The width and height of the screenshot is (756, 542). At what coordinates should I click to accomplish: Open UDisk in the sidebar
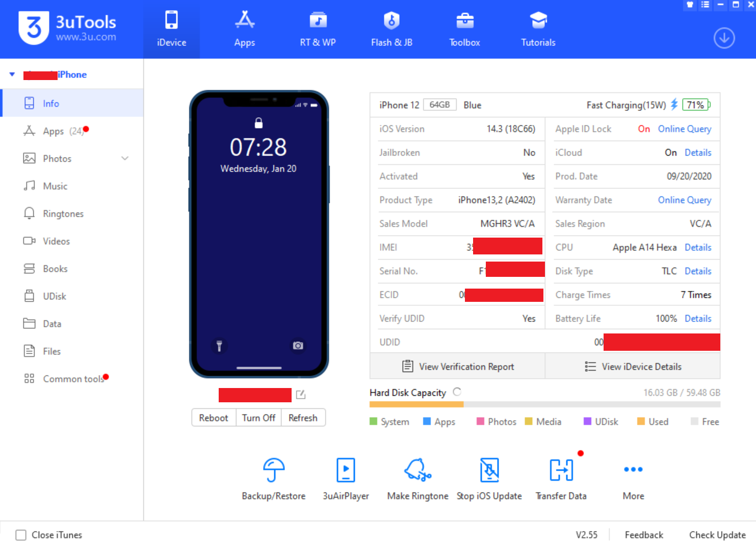click(72, 296)
